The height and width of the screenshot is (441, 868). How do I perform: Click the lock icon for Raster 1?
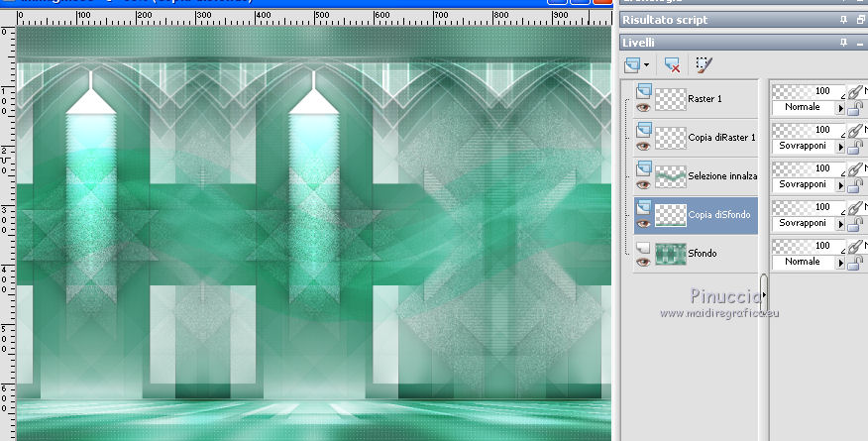tap(853, 107)
